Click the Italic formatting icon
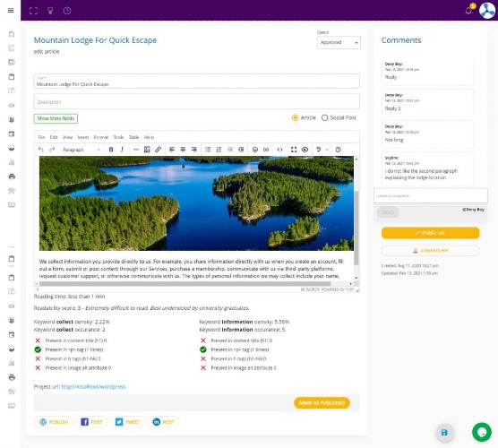This screenshot has width=498, height=448. [122, 150]
